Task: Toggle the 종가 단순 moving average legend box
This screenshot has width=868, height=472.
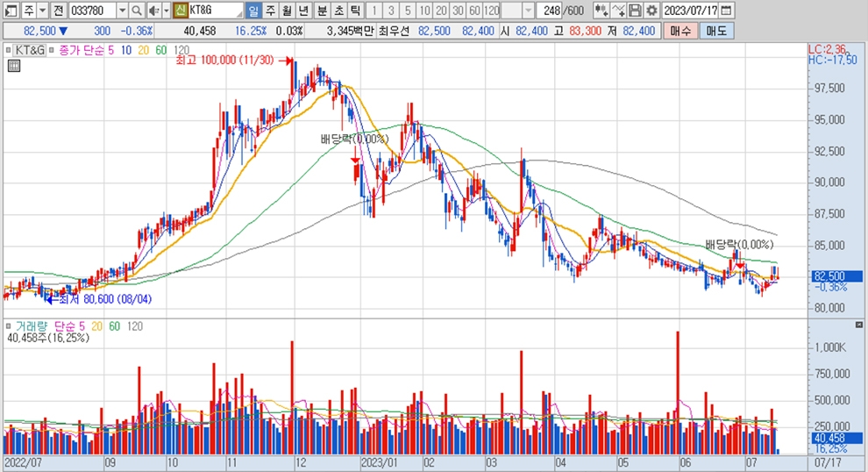Action: click(52, 50)
